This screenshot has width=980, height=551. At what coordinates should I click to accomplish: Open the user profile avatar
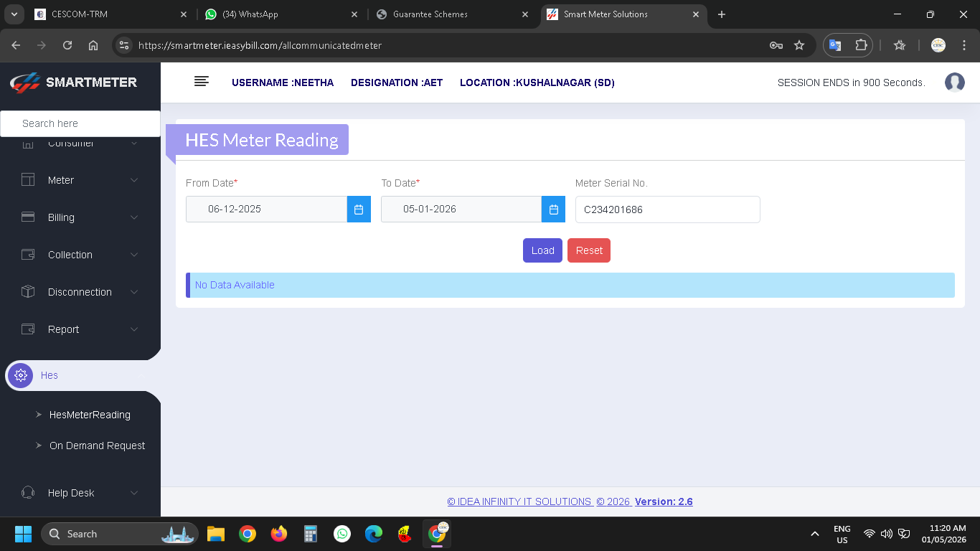coord(955,83)
